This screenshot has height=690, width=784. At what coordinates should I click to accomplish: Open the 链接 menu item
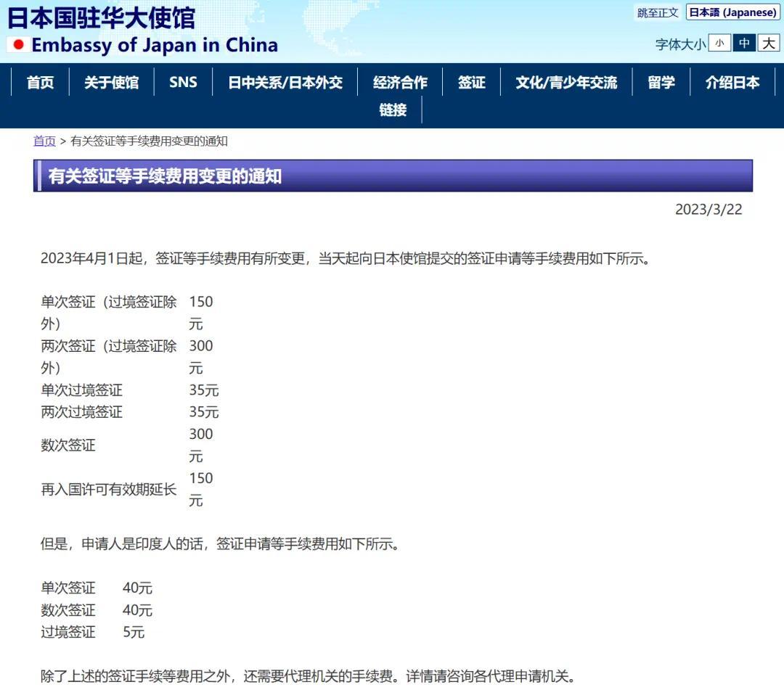point(393,110)
